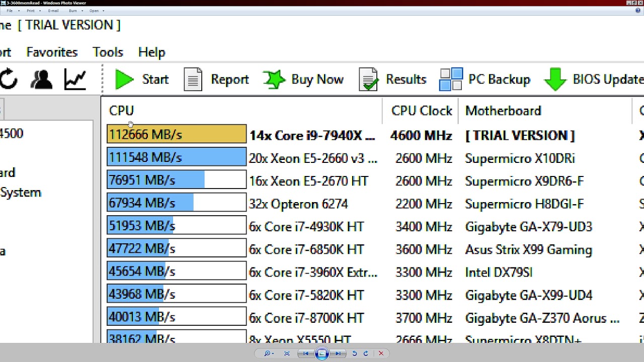This screenshot has height=362, width=644.
Task: Click the 20x Xeon E5-2660 v3 entry
Action: [313, 158]
